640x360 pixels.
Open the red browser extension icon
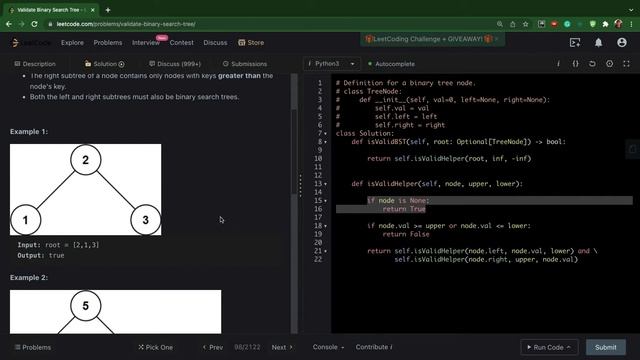[554, 24]
